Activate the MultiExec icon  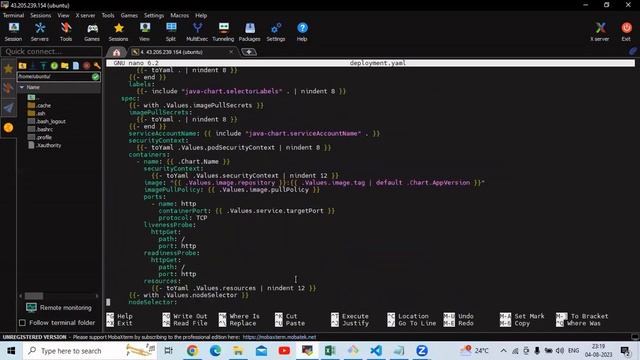[197, 32]
